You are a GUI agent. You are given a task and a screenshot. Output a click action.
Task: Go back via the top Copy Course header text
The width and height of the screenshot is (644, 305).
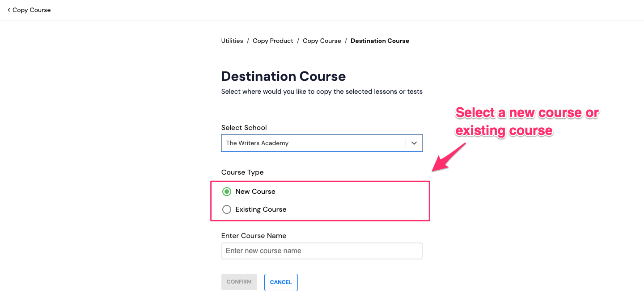point(31,10)
